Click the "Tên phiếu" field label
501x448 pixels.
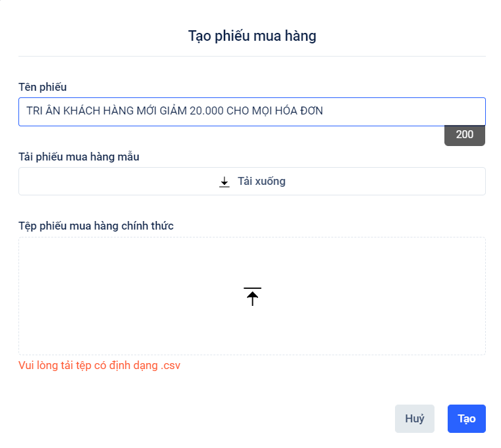point(43,86)
